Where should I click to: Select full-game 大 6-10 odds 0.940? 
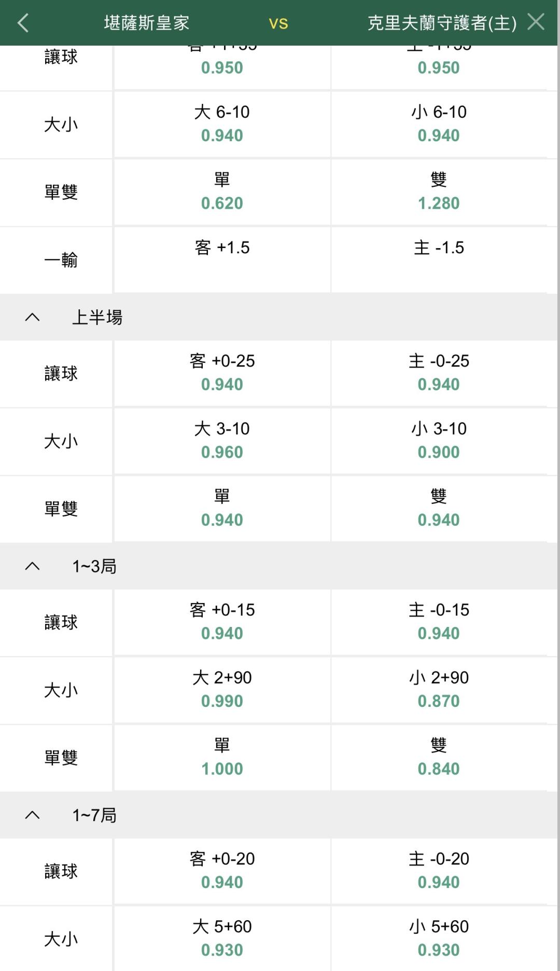[222, 124]
